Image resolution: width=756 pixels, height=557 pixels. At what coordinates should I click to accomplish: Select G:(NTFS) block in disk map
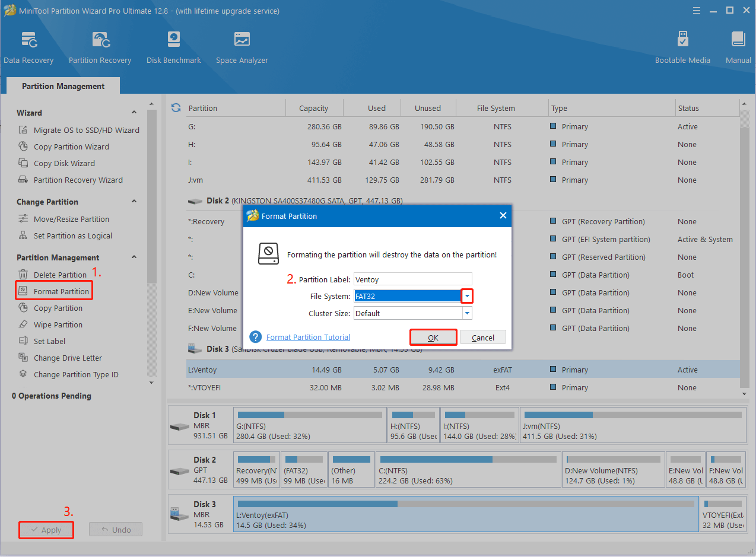(310, 425)
